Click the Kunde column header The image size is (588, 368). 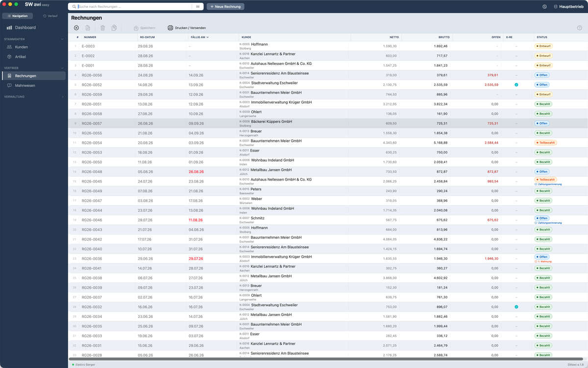tap(246, 37)
